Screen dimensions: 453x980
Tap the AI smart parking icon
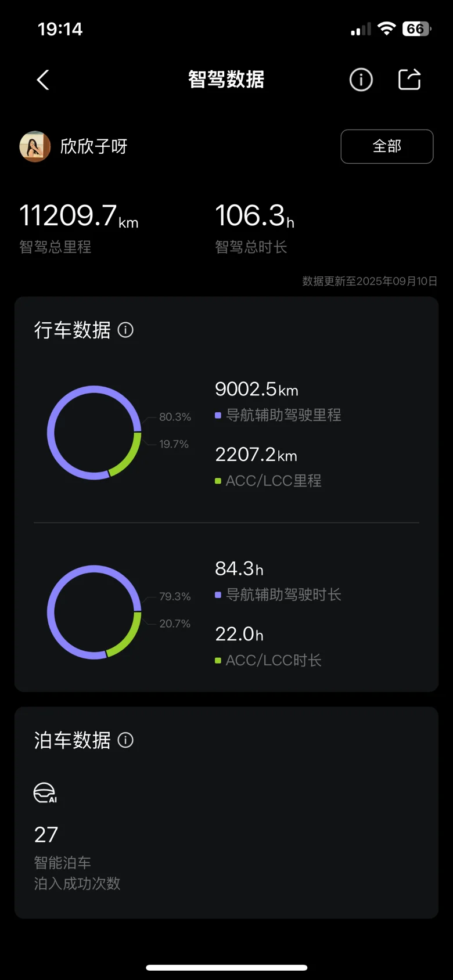point(45,792)
